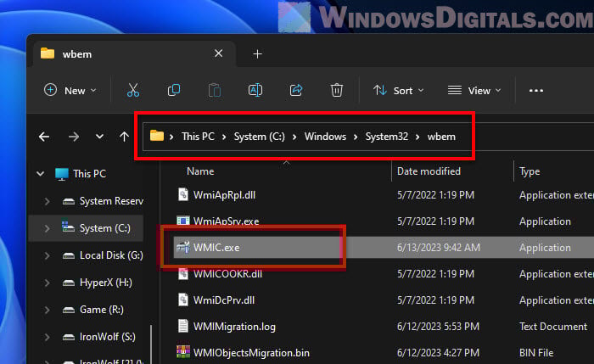Select the wbem tab
Screen dimensions: 594x364
click(134, 53)
